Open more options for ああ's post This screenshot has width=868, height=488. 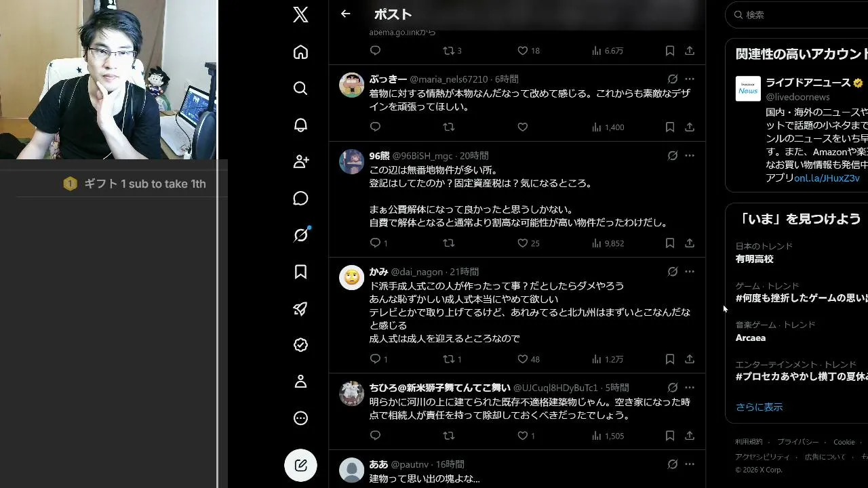pyautogui.click(x=689, y=464)
